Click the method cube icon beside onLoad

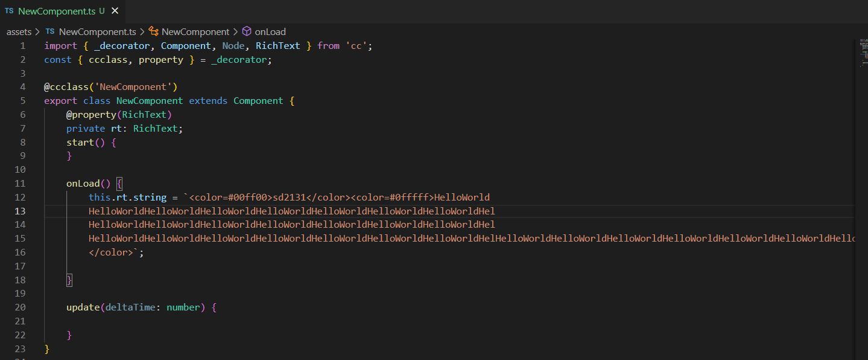click(x=247, y=31)
